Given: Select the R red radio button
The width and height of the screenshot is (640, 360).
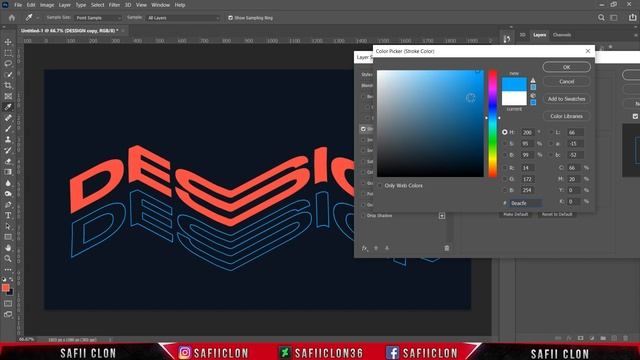Looking at the screenshot, I should [505, 168].
